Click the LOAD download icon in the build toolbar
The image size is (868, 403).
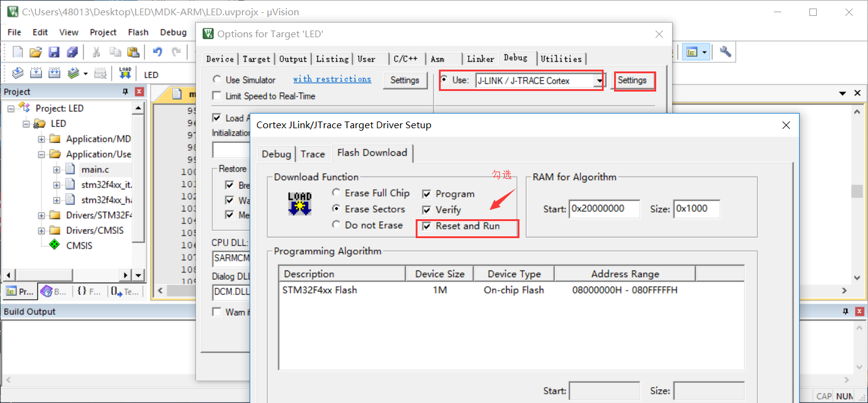pyautogui.click(x=125, y=74)
